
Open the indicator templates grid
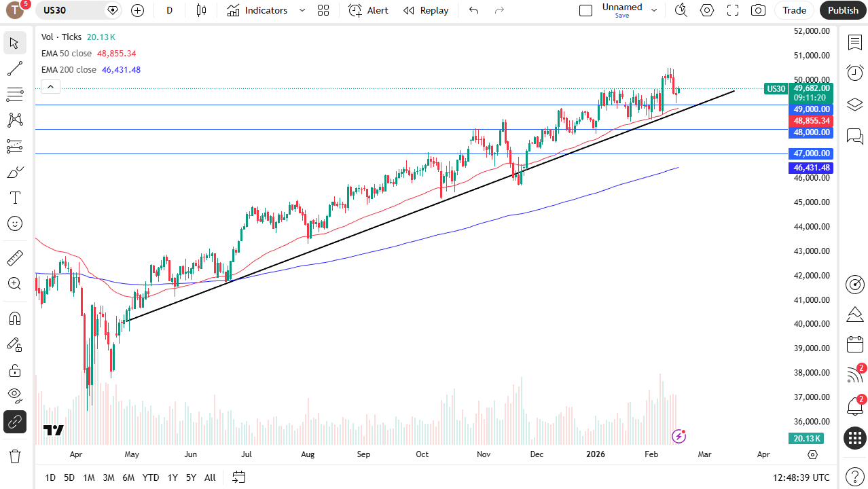(323, 10)
